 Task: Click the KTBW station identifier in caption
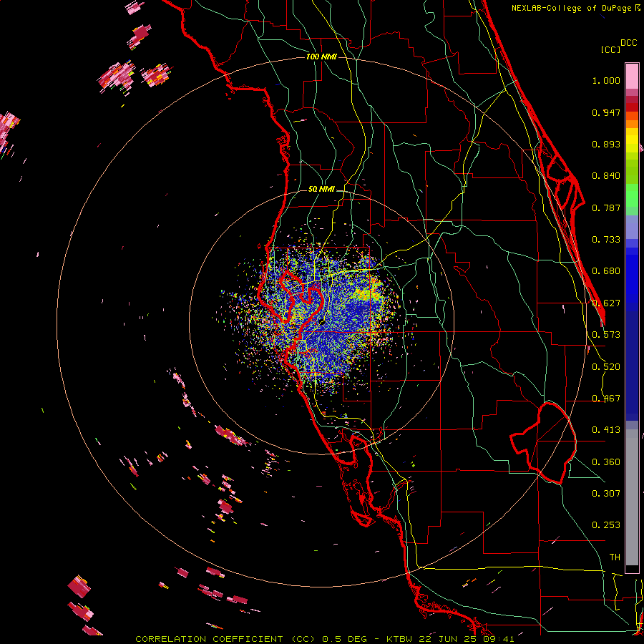(x=401, y=639)
